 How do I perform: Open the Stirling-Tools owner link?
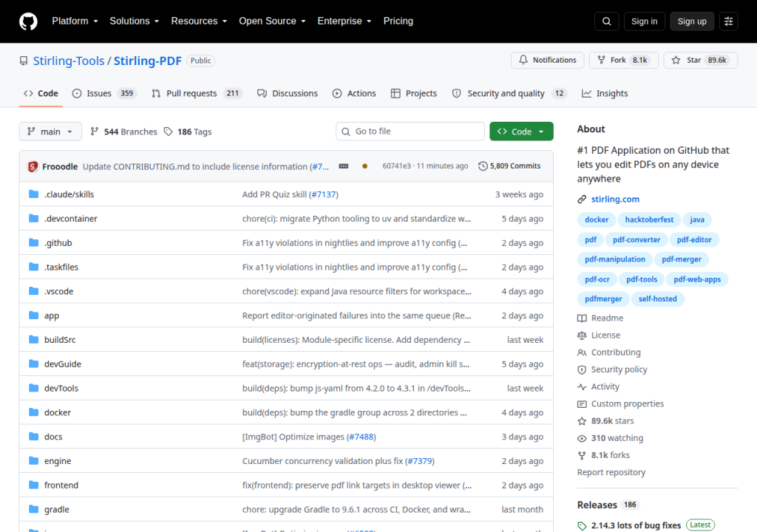(x=69, y=61)
